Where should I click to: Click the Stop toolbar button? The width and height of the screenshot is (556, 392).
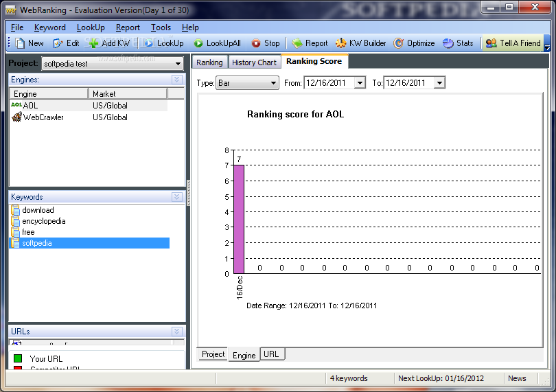[x=266, y=43]
